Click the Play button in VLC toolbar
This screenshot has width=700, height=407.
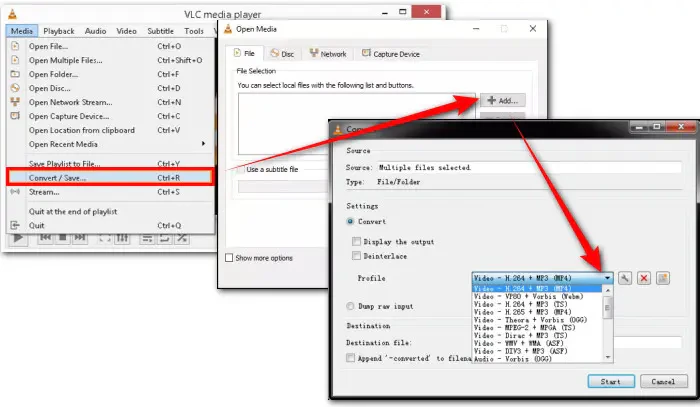(18, 238)
